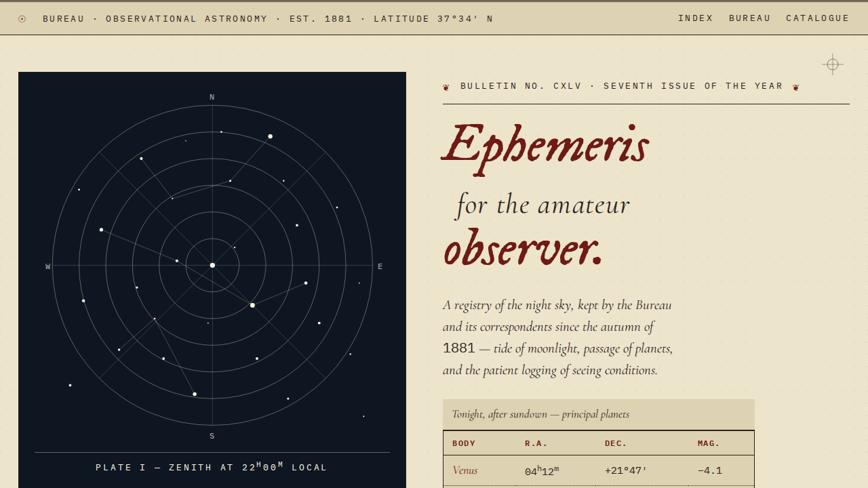The height and width of the screenshot is (488, 868).
Task: Click the crosshair reticle icon at top right
Action: point(833,64)
